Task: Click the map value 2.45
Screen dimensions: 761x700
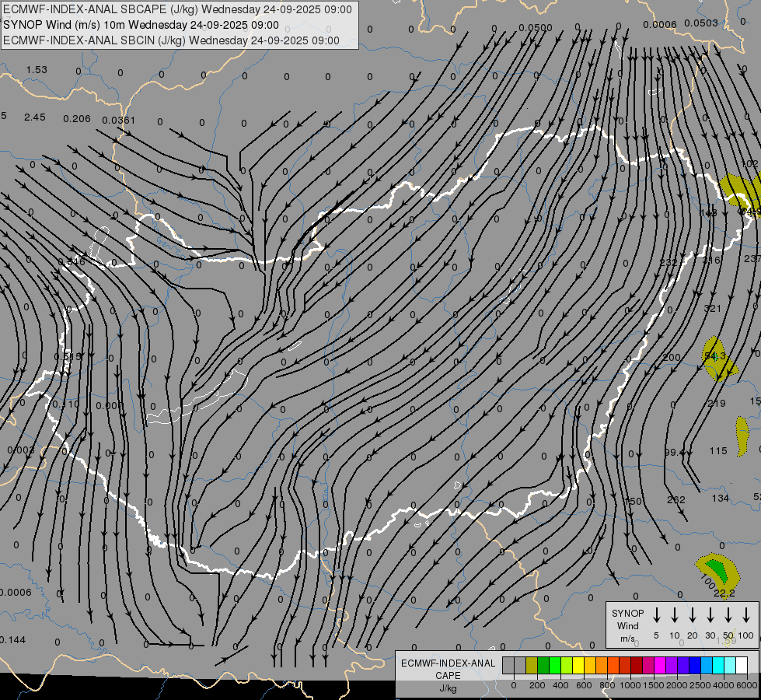Action: pos(34,117)
